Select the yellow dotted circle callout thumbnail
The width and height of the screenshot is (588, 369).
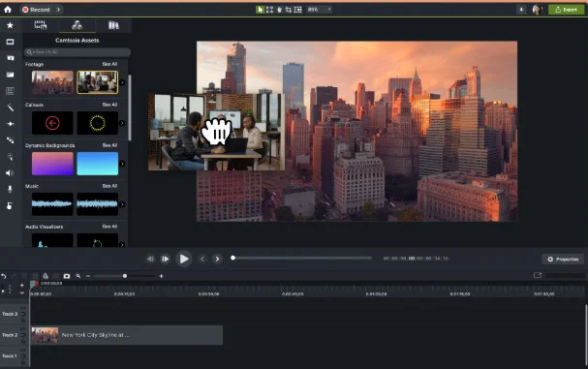click(x=98, y=123)
